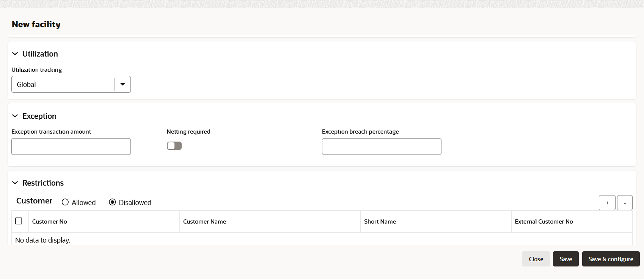Remove customer restriction row with minus
Image resolution: width=644 pixels, height=279 pixels.
click(x=625, y=203)
